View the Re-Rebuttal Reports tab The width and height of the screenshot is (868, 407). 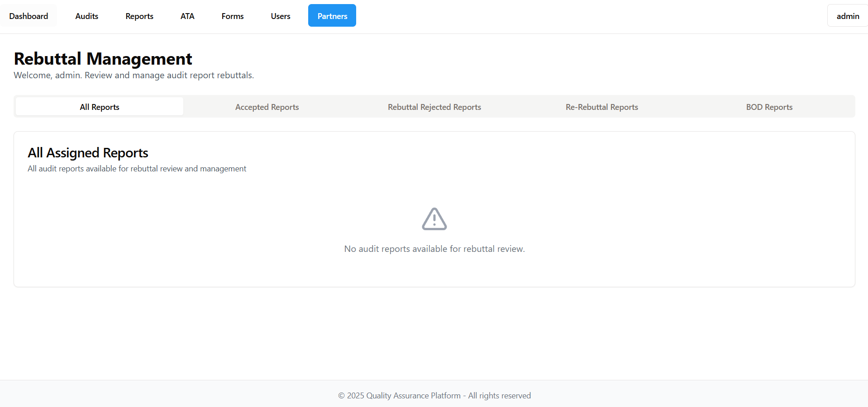(601, 107)
